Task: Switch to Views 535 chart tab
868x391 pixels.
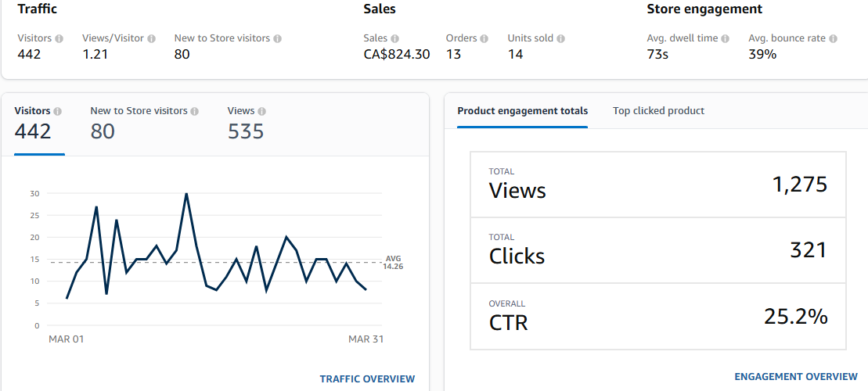Action: (x=247, y=124)
